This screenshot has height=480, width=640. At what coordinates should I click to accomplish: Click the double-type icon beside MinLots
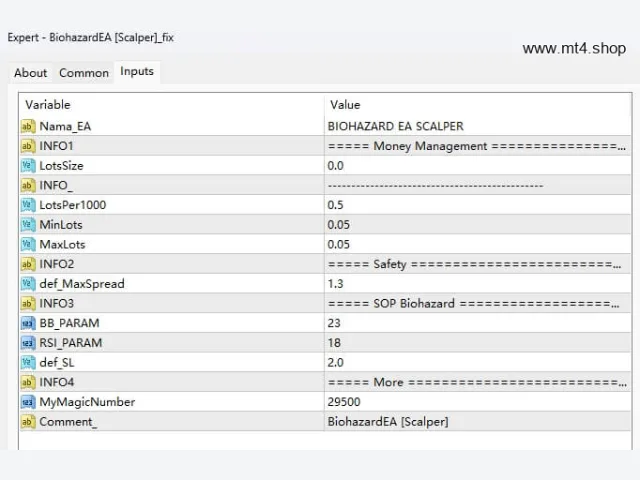coord(28,224)
